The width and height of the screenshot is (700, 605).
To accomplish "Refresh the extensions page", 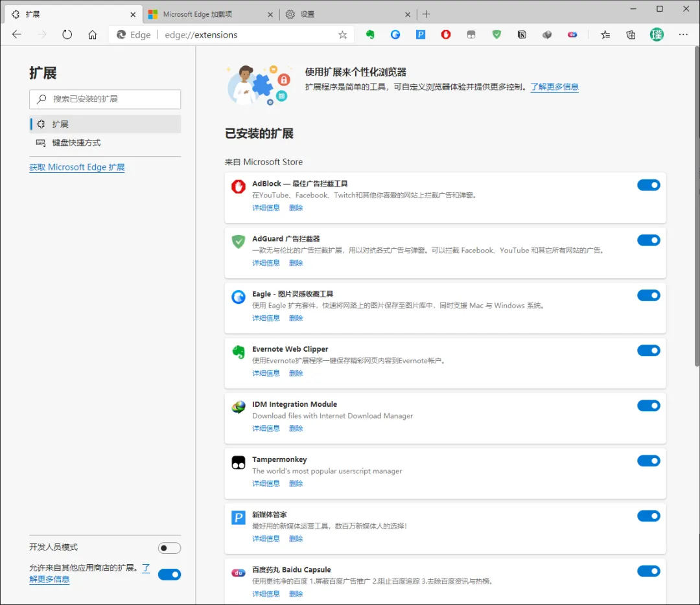I will 67,34.
